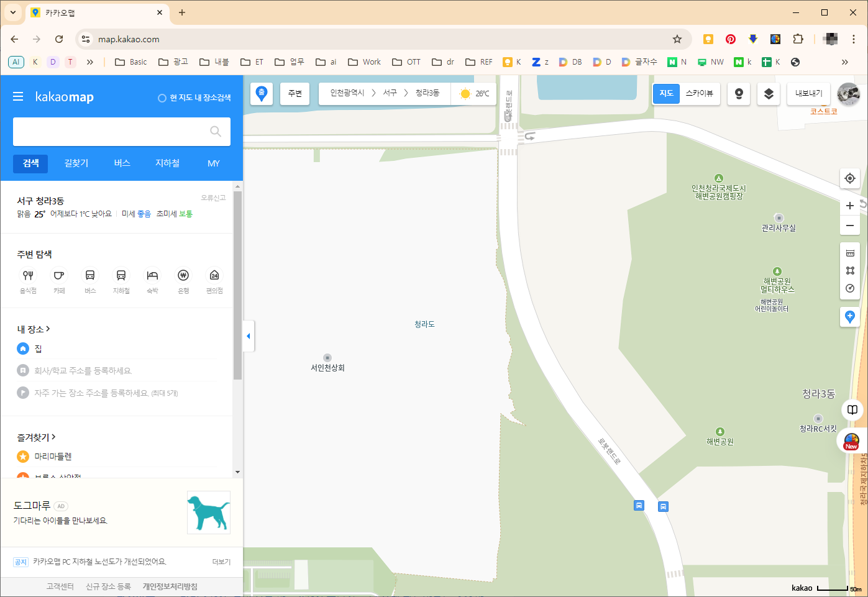This screenshot has height=597, width=868.
Task: Zoom in with the plus button
Action: point(850,206)
